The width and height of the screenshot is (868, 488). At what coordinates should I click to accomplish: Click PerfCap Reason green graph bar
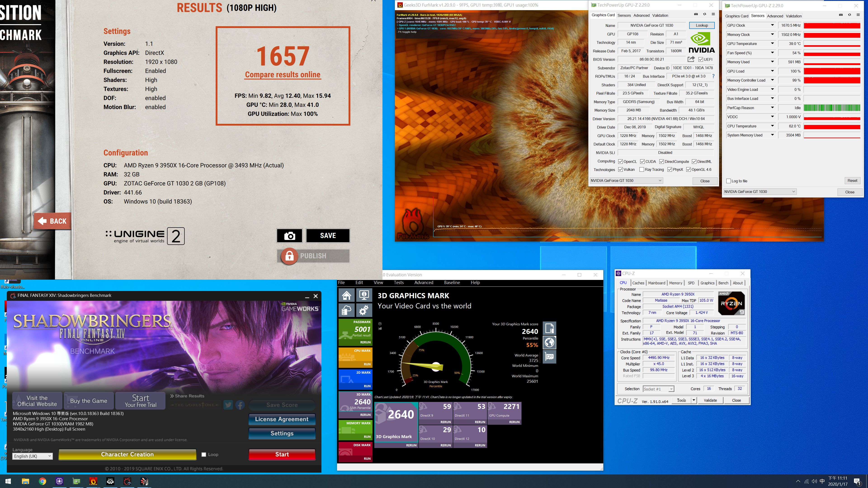click(x=832, y=108)
